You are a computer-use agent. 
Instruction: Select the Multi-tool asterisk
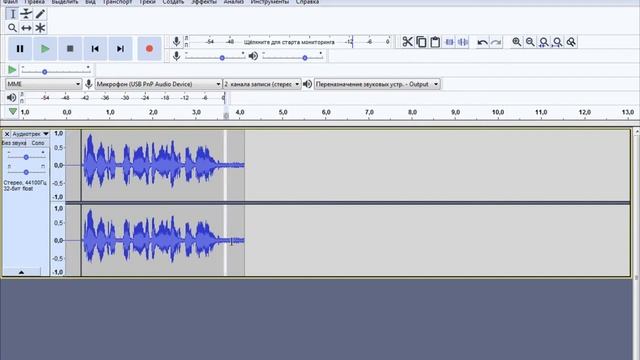(x=40, y=28)
